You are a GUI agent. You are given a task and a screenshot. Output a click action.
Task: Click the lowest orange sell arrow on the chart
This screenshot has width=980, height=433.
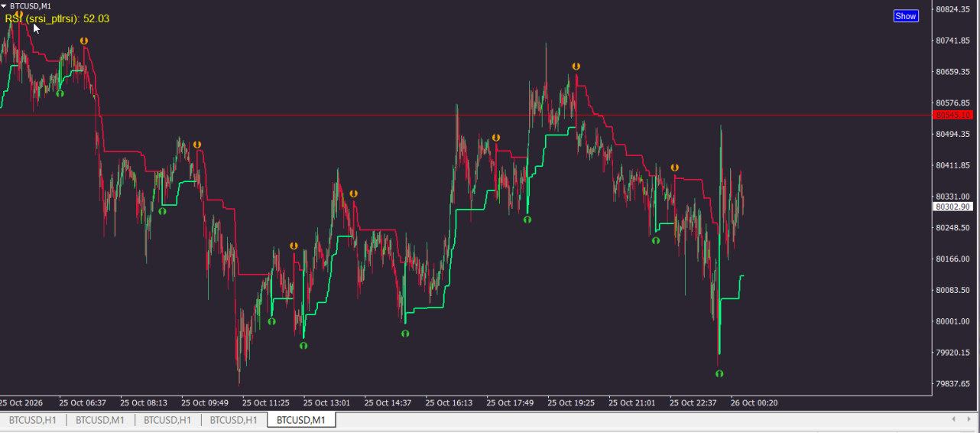coord(294,246)
